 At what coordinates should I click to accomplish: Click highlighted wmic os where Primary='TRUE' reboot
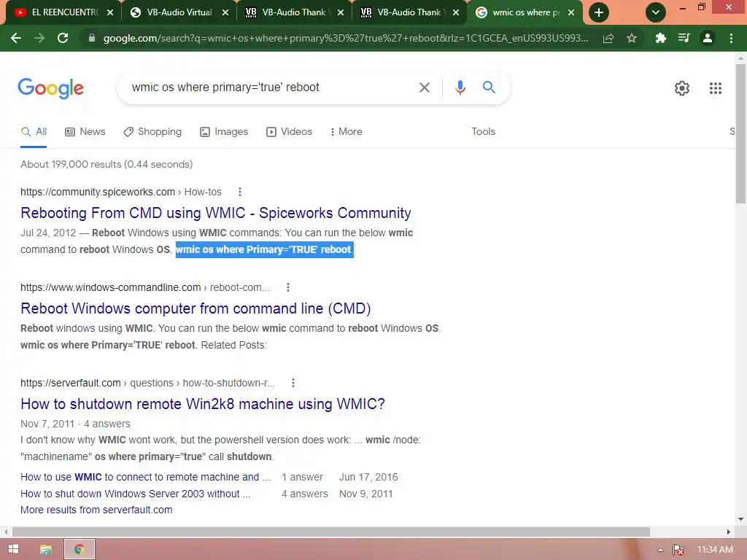(264, 249)
